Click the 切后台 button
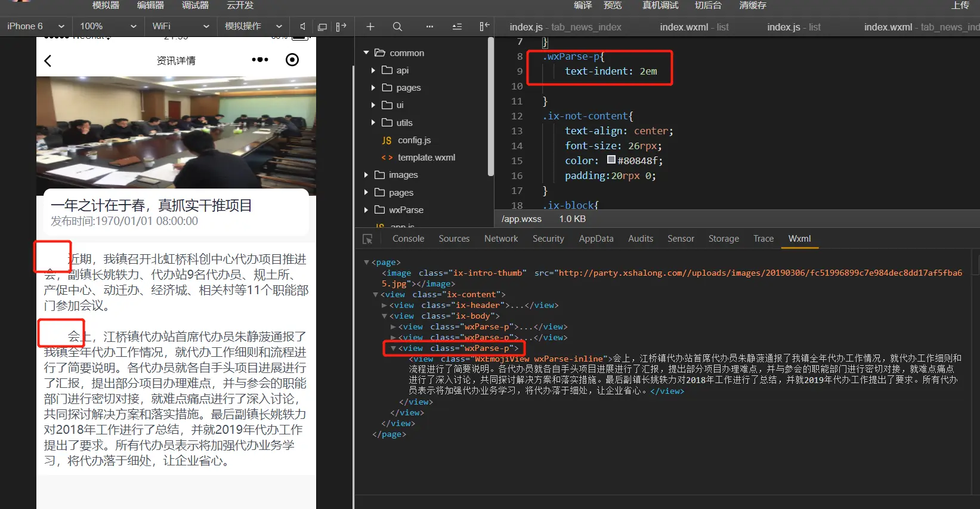This screenshot has height=509, width=980. pos(708,5)
